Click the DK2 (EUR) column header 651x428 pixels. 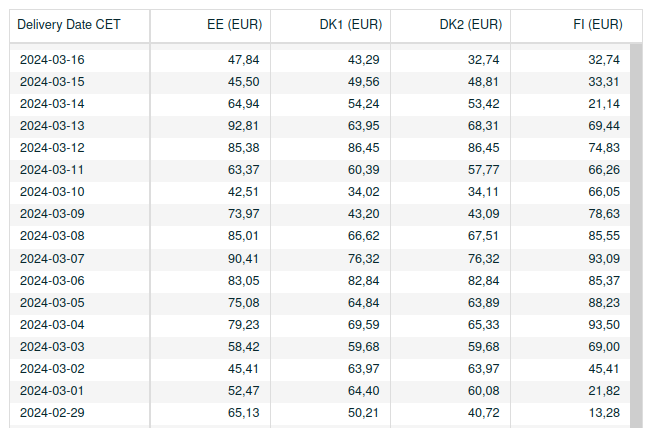coord(450,25)
